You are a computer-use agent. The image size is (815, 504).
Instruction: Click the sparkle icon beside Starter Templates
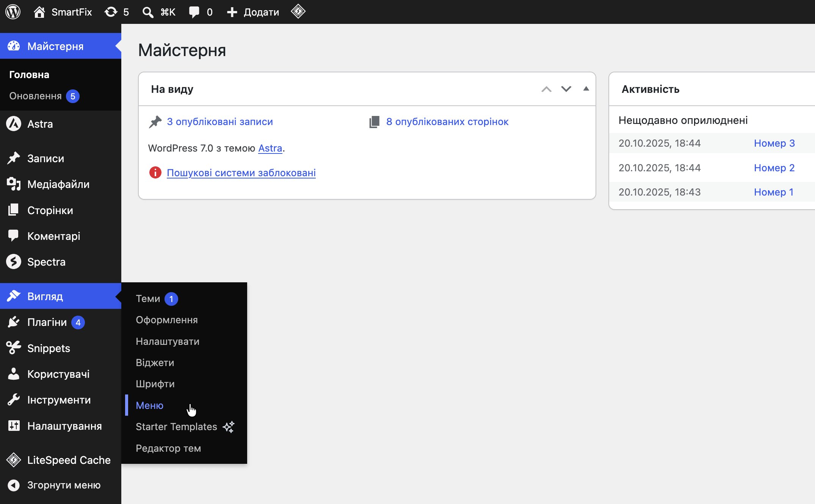tap(229, 427)
